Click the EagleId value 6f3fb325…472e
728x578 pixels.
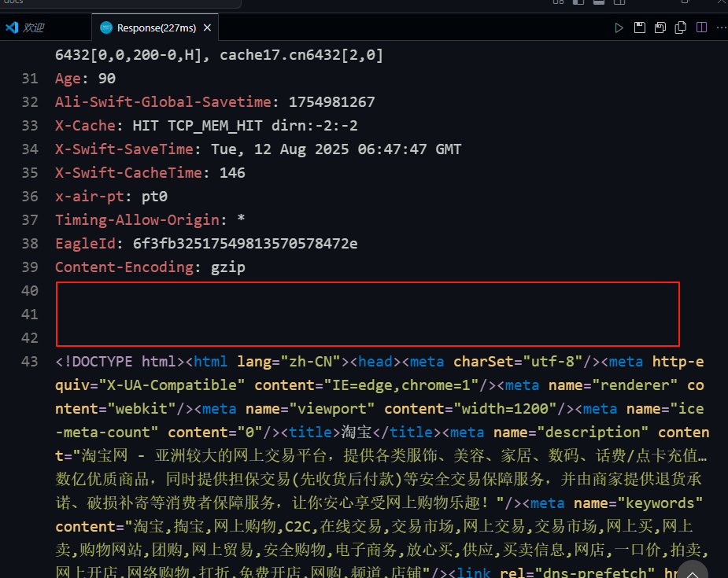tap(245, 244)
